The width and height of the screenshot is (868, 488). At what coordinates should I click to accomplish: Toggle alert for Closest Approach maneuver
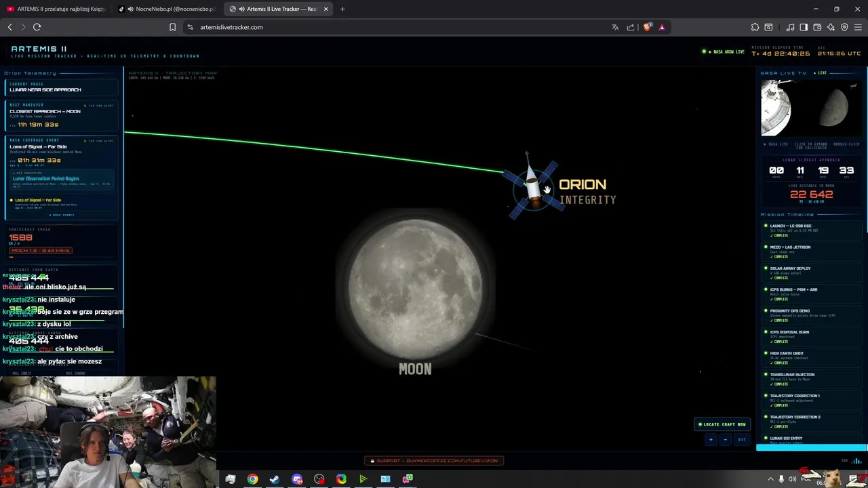(x=100, y=106)
